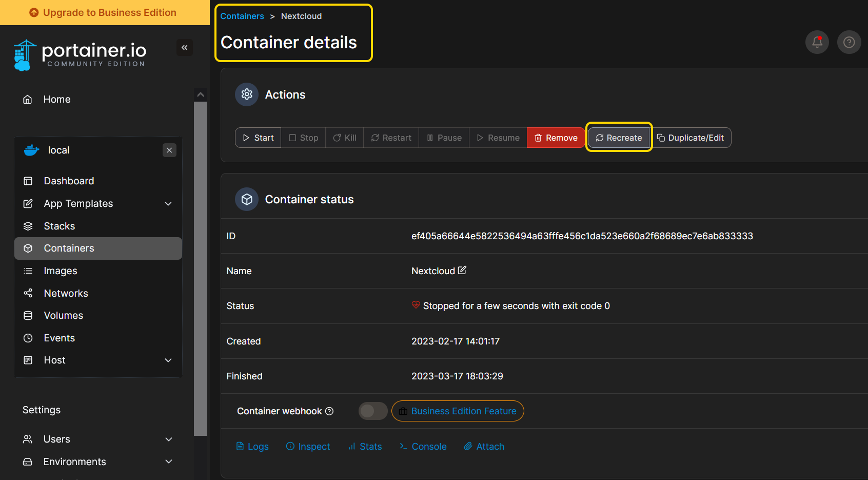Click the Images list icon
Image resolution: width=868 pixels, height=480 pixels.
[x=28, y=271]
